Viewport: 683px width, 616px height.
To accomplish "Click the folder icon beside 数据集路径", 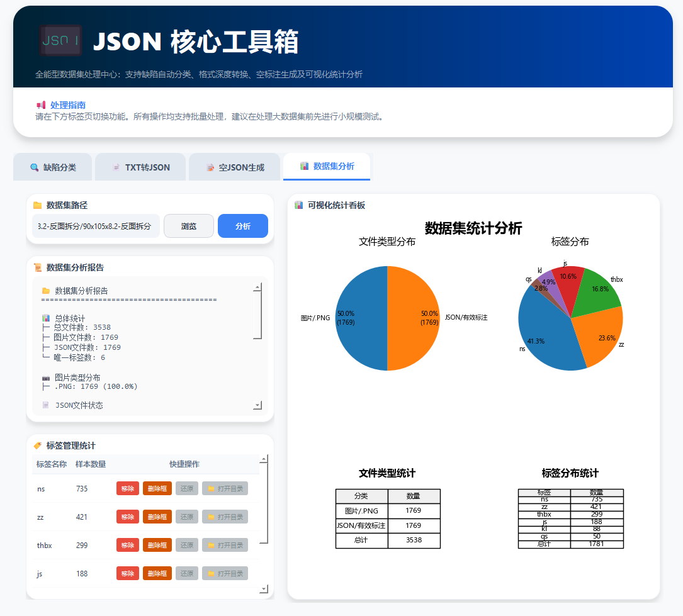I will point(38,205).
